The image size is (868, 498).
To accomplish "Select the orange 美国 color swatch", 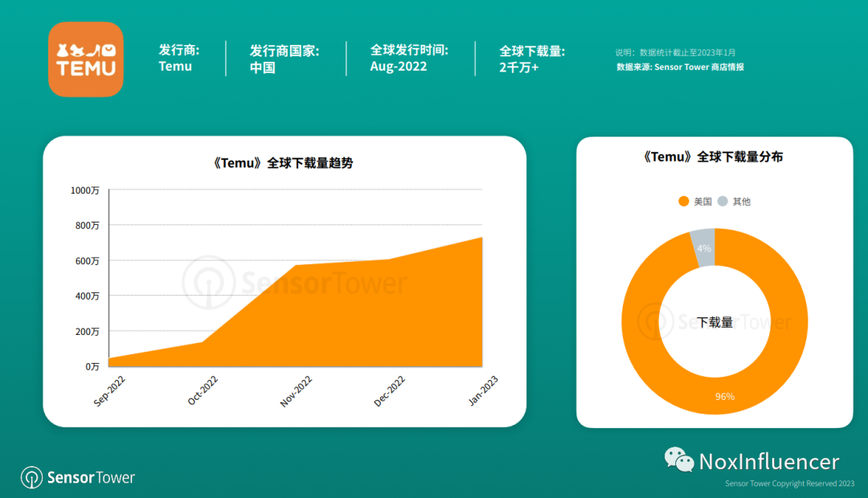I will pyautogui.click(x=684, y=202).
